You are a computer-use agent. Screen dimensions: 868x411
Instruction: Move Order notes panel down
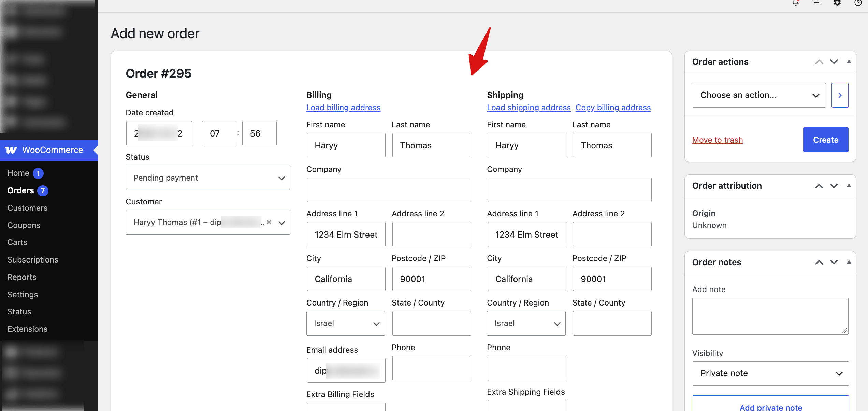(x=834, y=262)
